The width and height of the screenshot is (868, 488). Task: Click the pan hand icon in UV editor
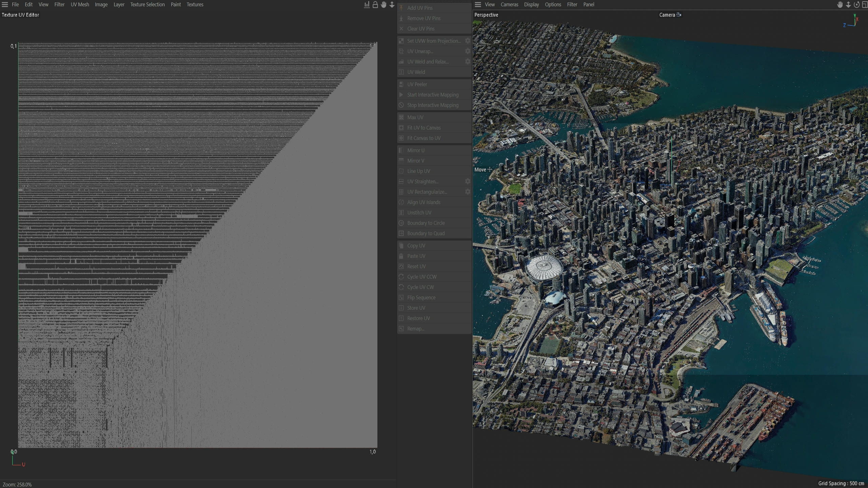[x=383, y=4]
